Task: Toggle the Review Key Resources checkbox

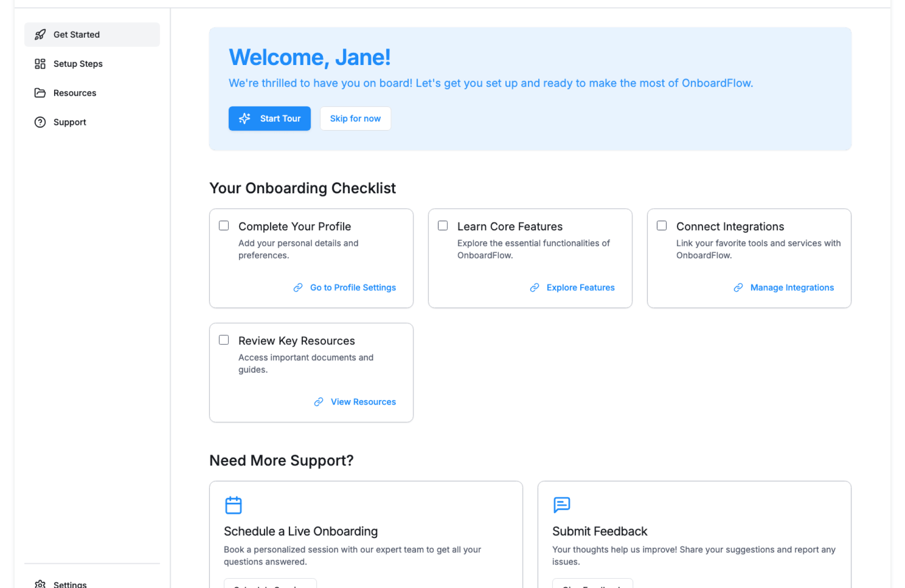Action: click(x=224, y=340)
